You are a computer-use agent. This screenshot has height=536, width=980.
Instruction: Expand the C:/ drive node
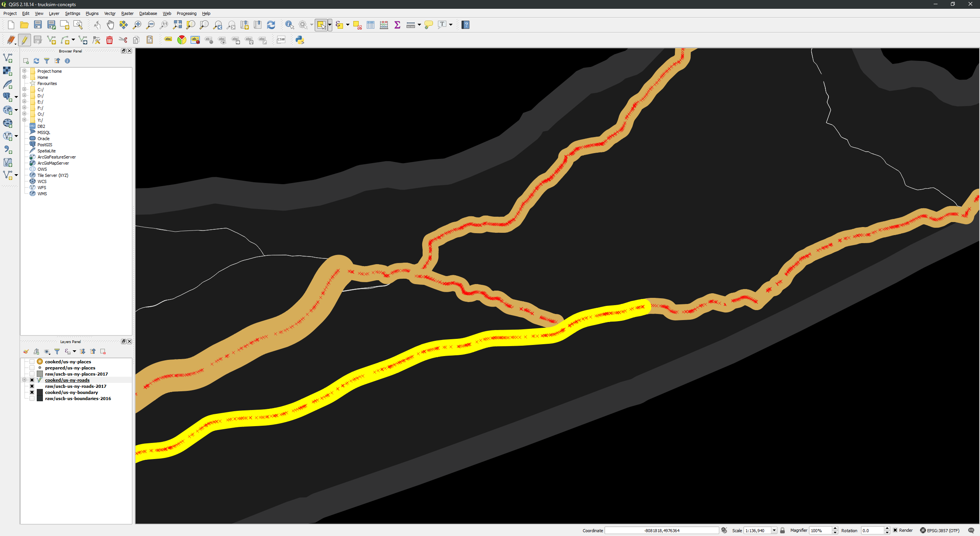[24, 89]
